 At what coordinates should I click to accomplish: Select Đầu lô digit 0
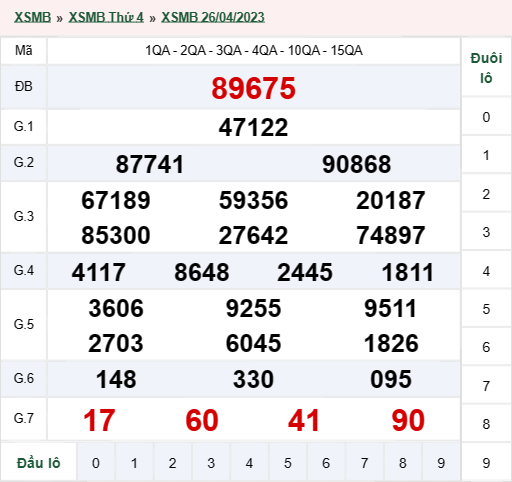[x=96, y=462]
